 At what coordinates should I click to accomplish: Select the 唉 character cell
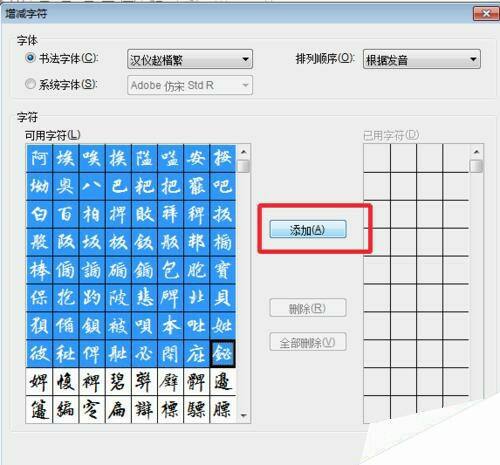click(x=92, y=158)
